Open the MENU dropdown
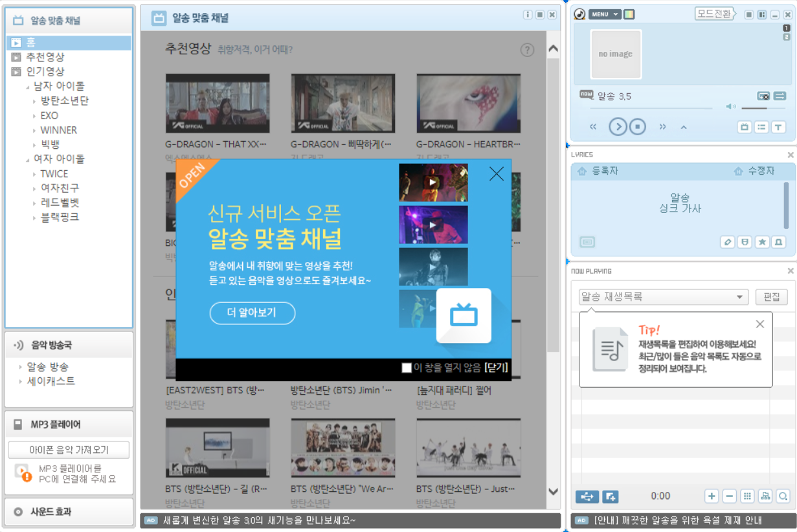Image resolution: width=797 pixels, height=532 pixels. click(605, 14)
